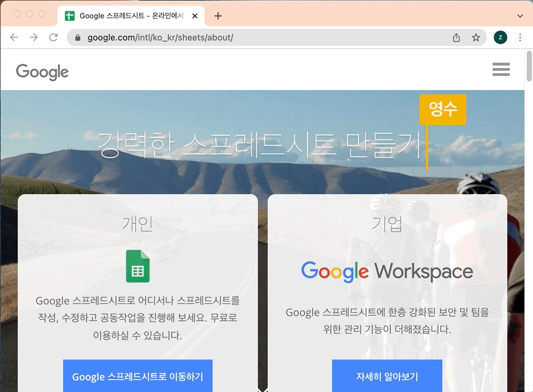Share this page via the share icon
The width and height of the screenshot is (533, 392).
[x=456, y=37]
